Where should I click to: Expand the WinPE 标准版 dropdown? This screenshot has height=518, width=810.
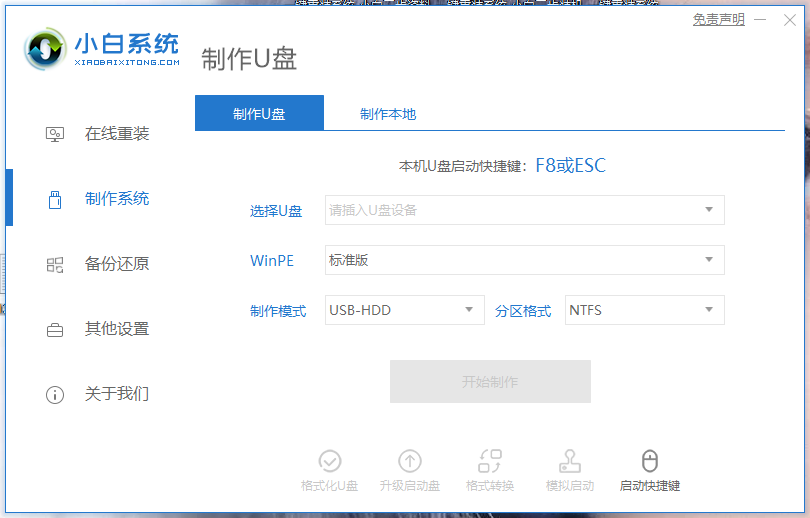(x=524, y=260)
